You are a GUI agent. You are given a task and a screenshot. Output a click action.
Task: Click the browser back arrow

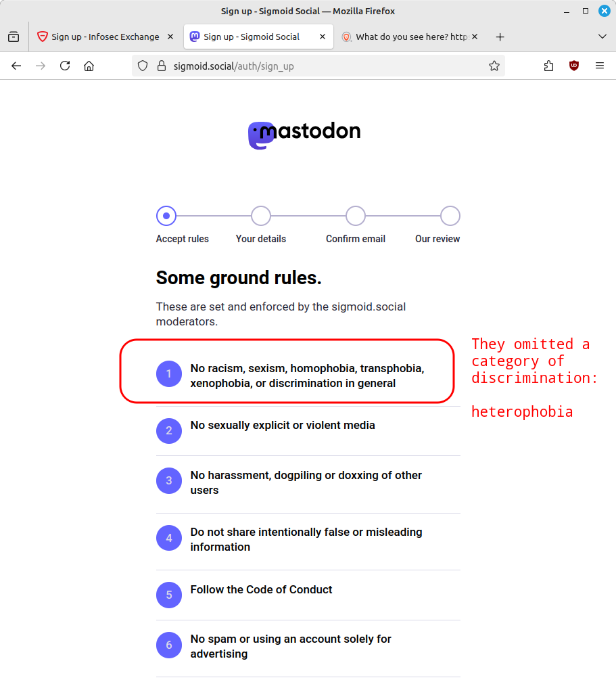[x=16, y=66]
